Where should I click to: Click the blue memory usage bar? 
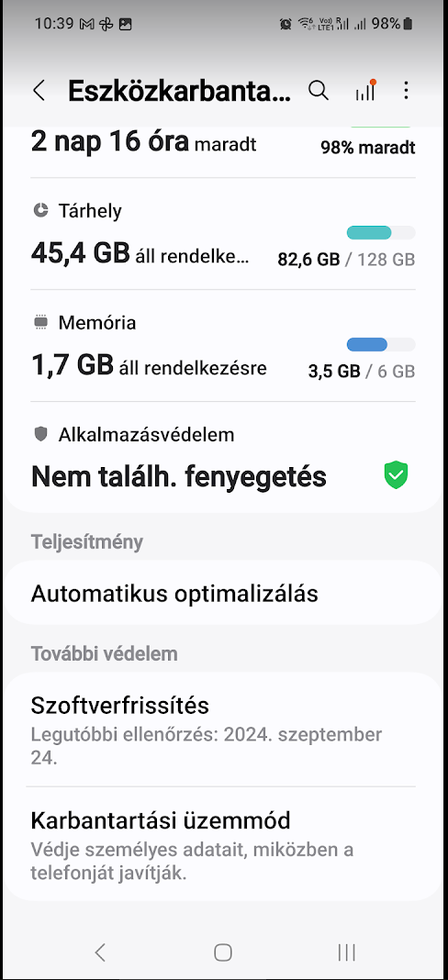pos(381,344)
